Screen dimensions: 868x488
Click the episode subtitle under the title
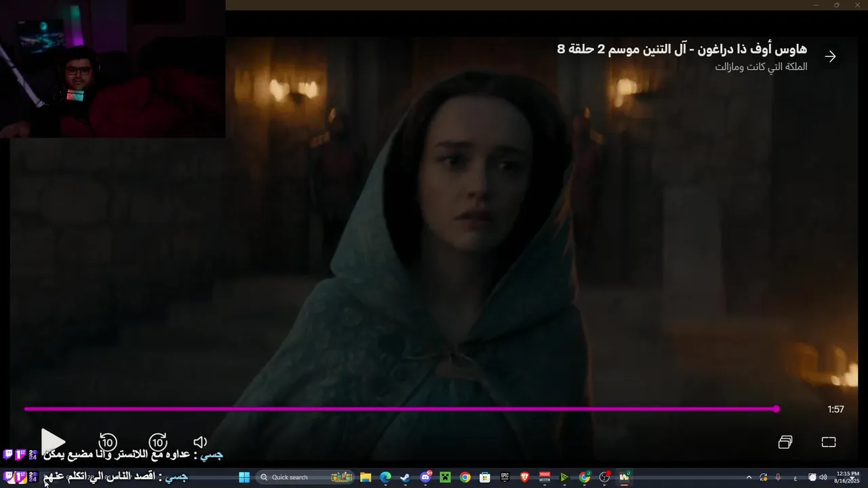[761, 66]
